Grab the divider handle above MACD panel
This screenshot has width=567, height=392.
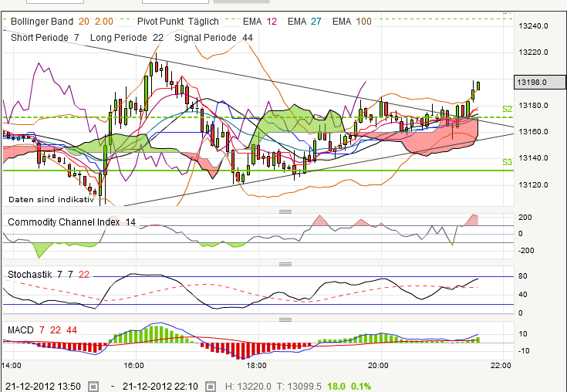tap(285, 319)
